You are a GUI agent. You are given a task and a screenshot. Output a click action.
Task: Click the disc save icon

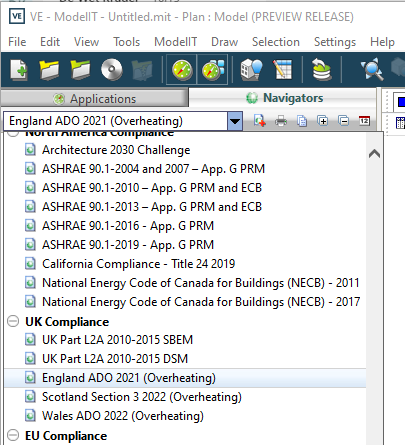tap(112, 70)
